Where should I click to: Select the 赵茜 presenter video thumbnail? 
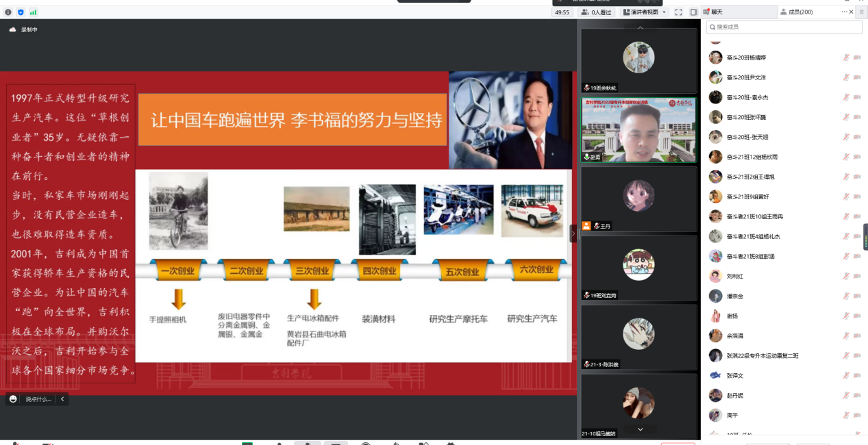click(638, 129)
